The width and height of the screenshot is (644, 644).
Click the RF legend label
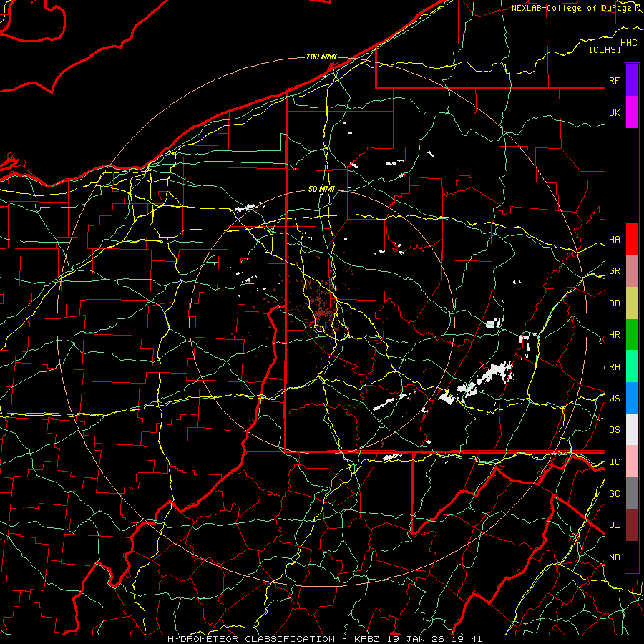614,80
